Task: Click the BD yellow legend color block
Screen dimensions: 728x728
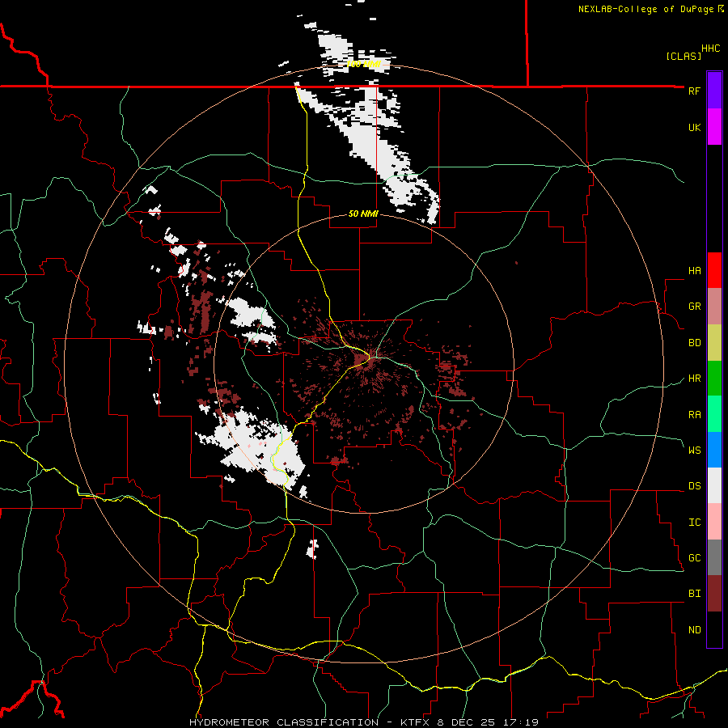Action: (x=714, y=343)
